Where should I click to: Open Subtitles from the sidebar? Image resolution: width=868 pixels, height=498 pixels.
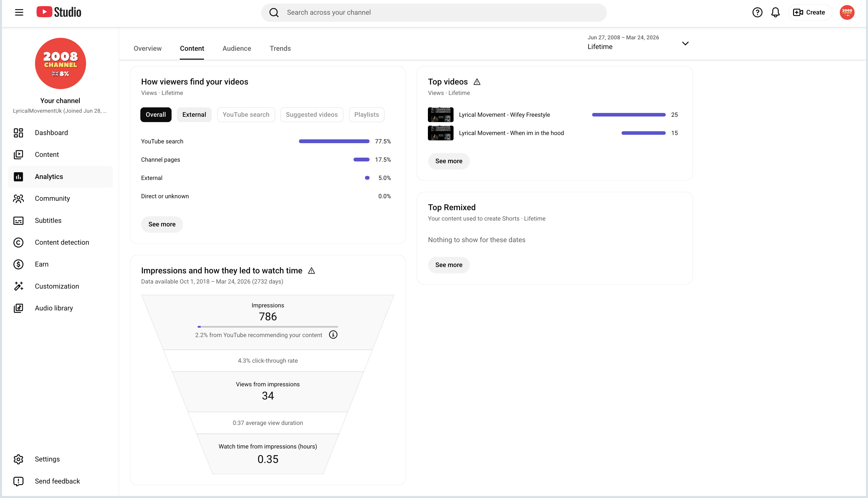(x=60, y=221)
